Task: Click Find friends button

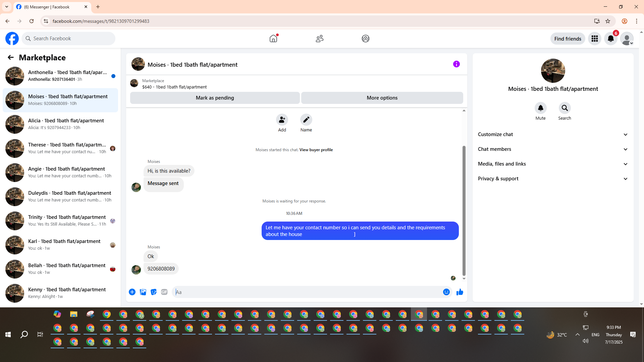Action: [568, 39]
